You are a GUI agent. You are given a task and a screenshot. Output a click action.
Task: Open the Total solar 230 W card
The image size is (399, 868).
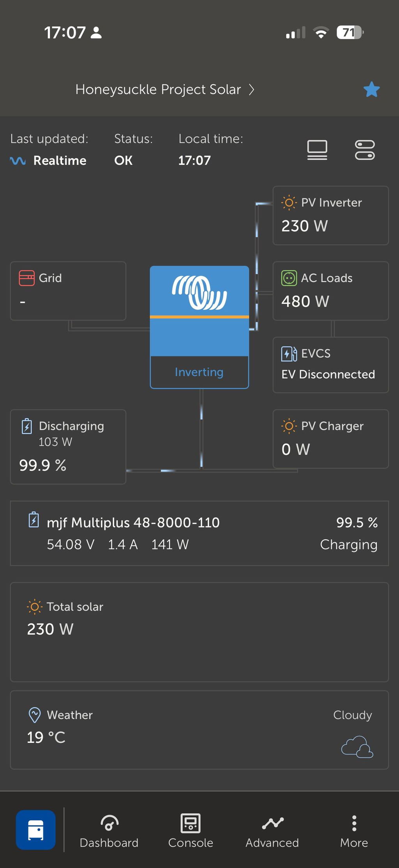(199, 632)
